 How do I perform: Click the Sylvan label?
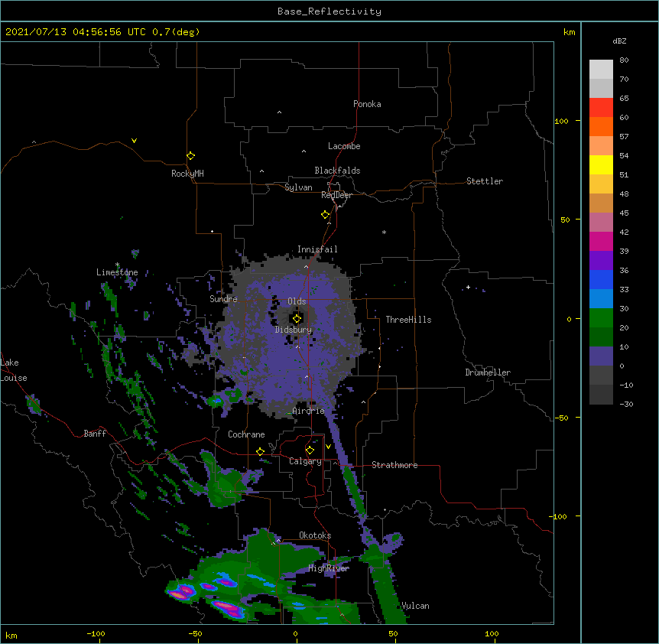298,187
